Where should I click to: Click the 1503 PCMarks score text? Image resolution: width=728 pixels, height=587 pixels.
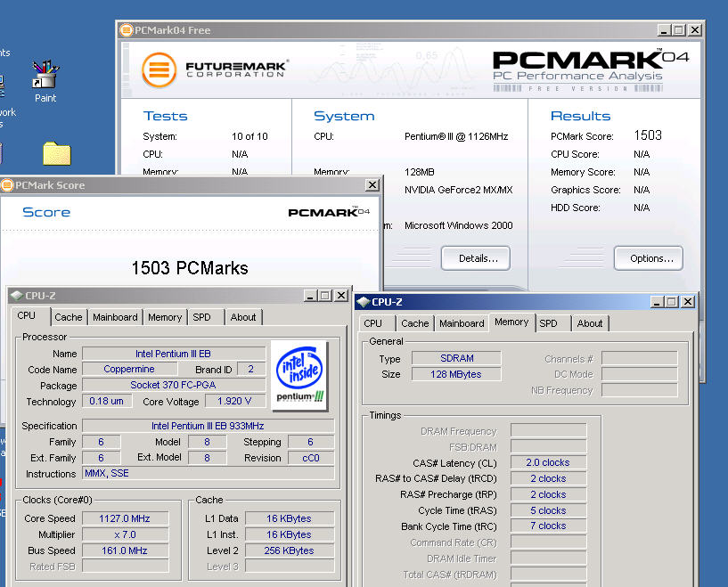click(190, 268)
